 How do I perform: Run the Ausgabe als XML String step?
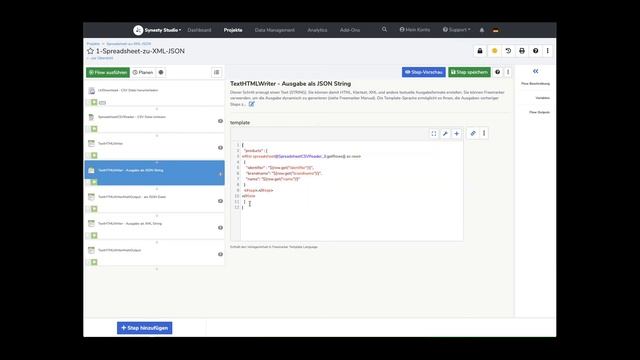pyautogui.click(x=94, y=235)
